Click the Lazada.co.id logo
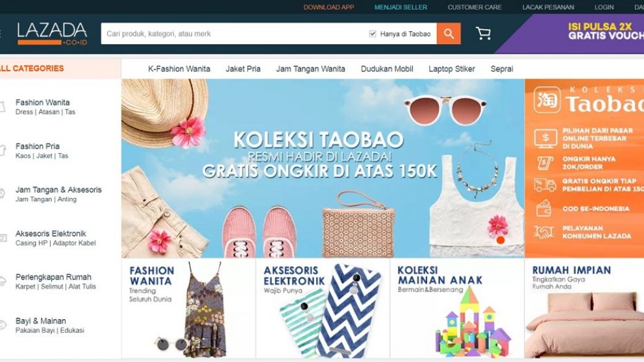This screenshot has height=362, width=644. (52, 34)
